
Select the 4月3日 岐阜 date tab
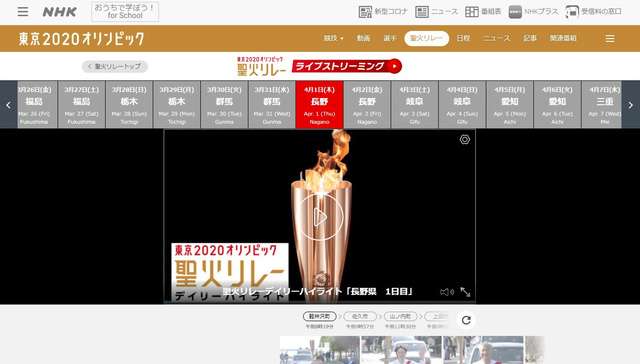coord(415,104)
